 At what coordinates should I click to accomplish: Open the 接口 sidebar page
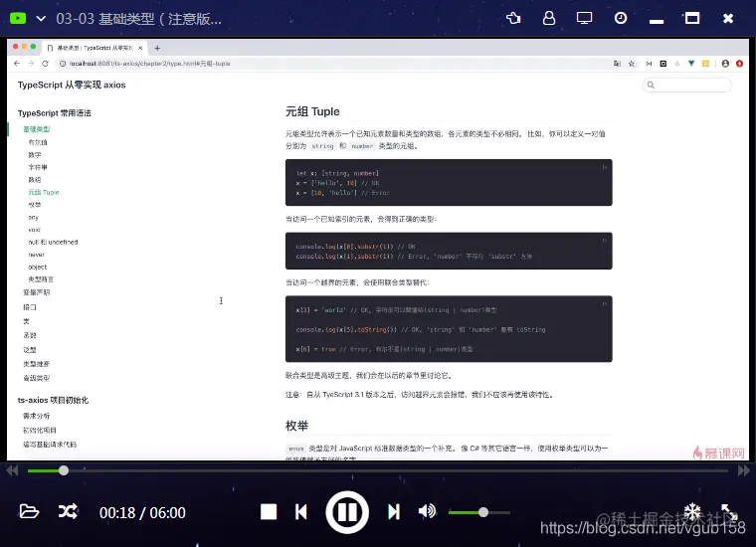pos(30,307)
